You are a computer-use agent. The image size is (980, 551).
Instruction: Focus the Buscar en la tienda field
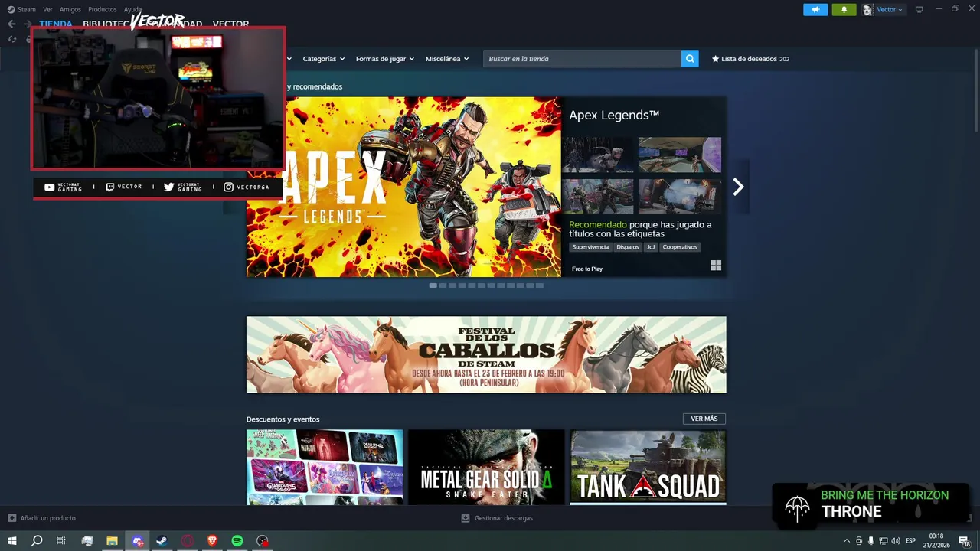tap(582, 59)
